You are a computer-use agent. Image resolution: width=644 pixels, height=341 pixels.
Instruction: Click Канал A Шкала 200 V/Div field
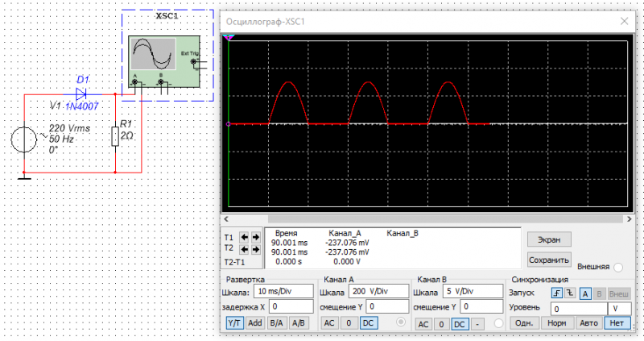tap(378, 291)
